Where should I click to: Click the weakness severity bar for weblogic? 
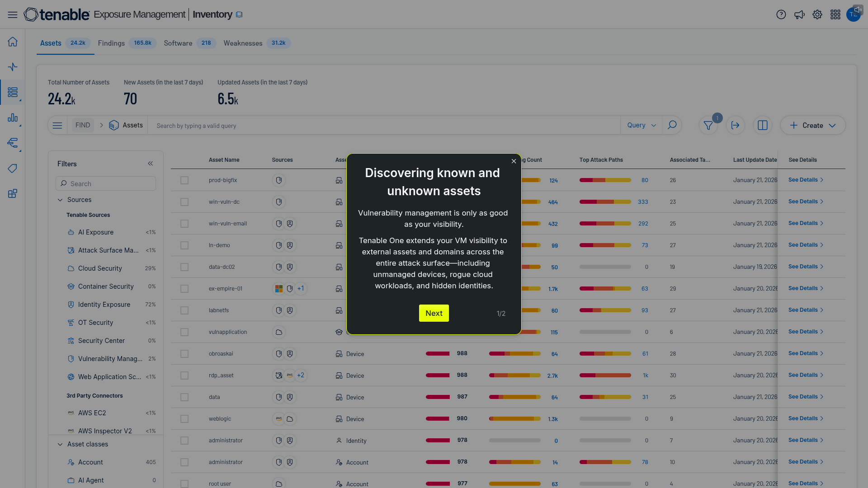point(515,419)
